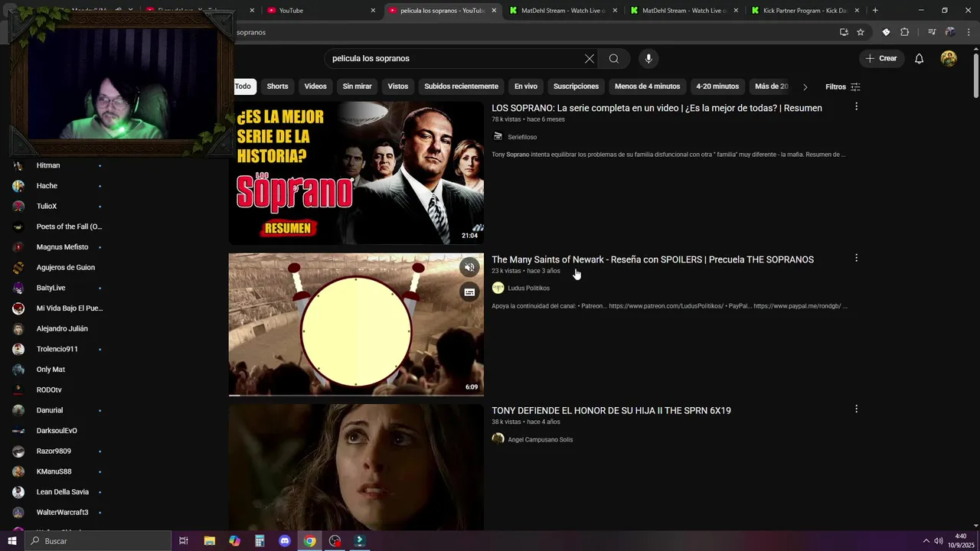The image size is (980, 551).
Task: Seek on the preview video progress bar
Action: (x=356, y=395)
